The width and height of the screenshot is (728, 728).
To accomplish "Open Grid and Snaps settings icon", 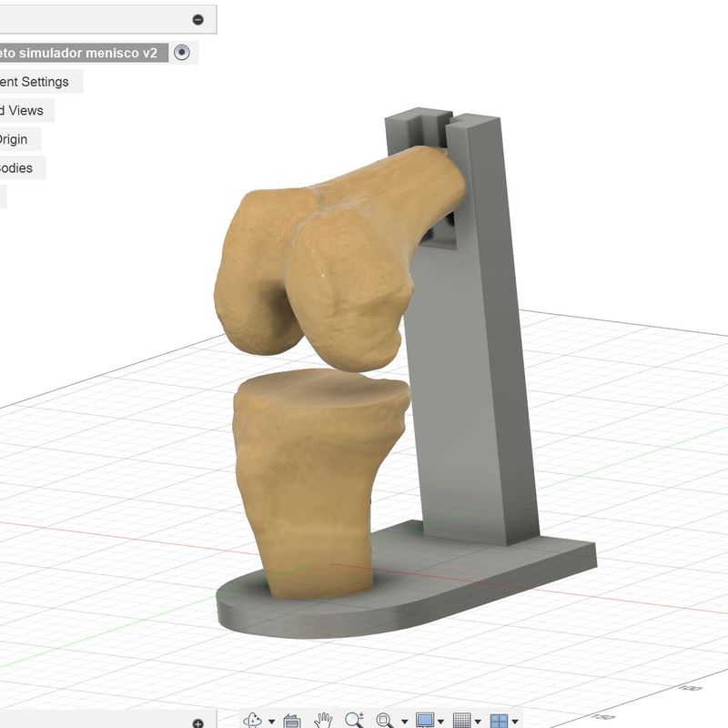I will [461, 721].
